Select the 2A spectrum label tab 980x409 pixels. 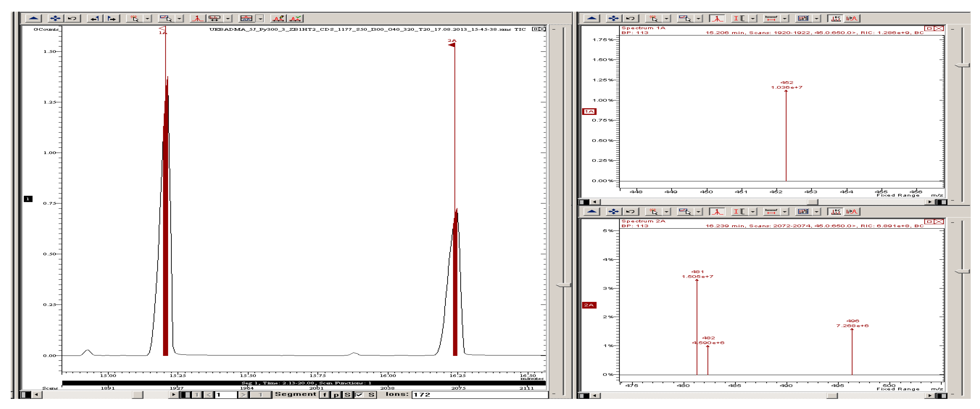pos(589,305)
